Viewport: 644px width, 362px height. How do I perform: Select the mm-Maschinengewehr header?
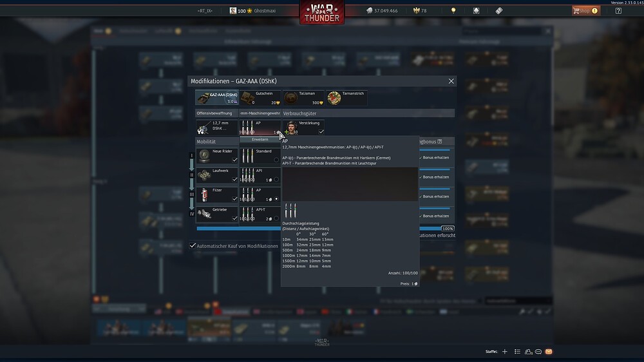260,113
